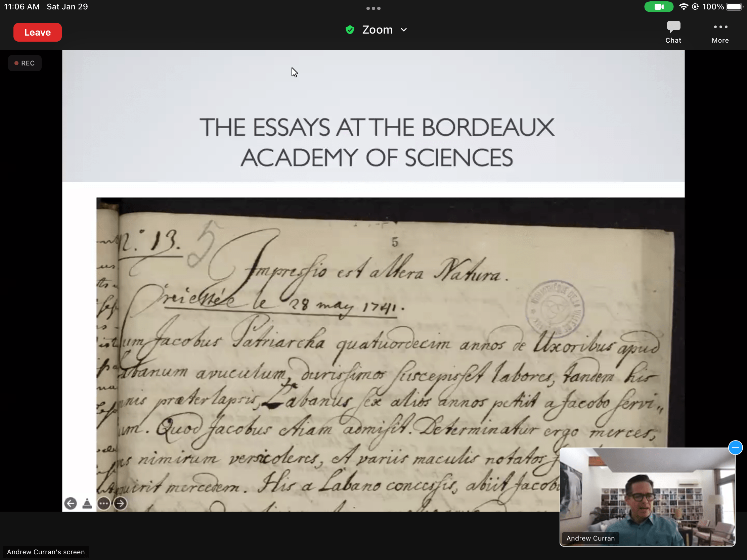This screenshot has height=560, width=747.
Task: Minimize Andrew Curran's video thumbnail
Action: tap(735, 448)
